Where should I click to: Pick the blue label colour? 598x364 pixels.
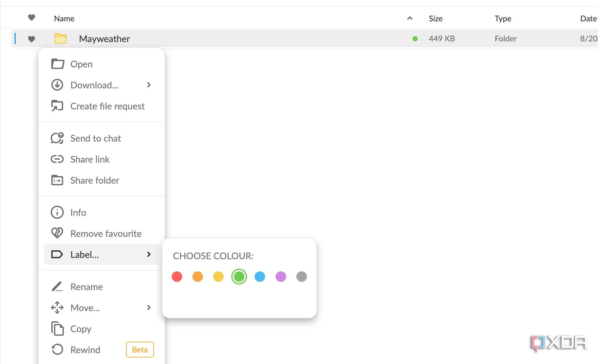click(260, 277)
